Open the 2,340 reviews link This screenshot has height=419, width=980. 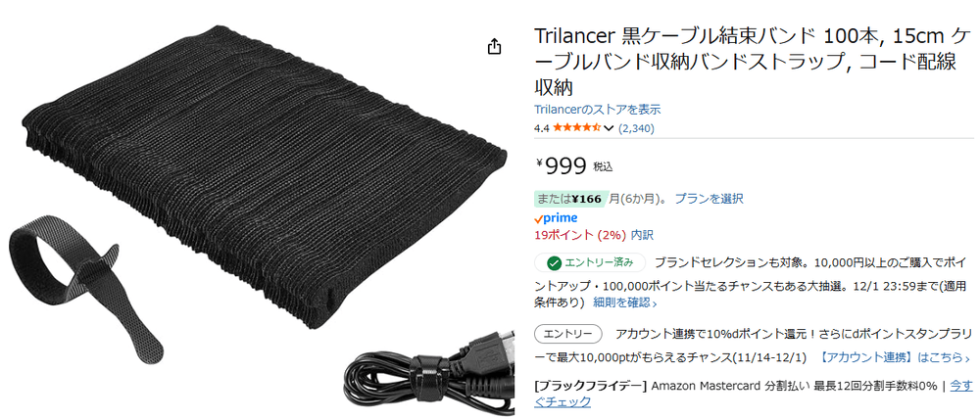pyautogui.click(x=636, y=128)
